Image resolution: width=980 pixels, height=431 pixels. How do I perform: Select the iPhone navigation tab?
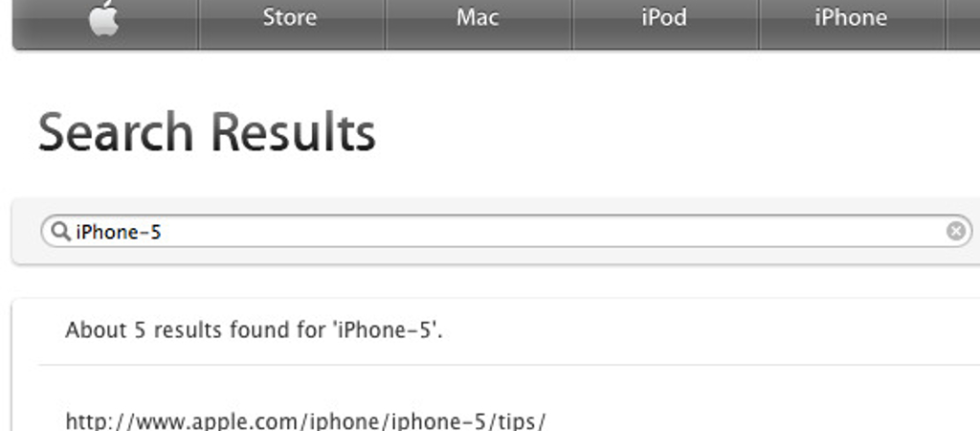point(851,17)
